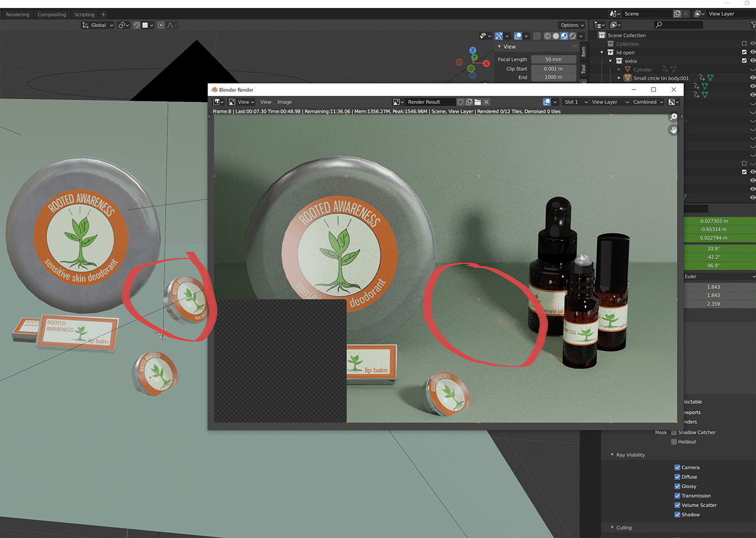Viewport: 756px width, 538px height.
Task: Select the Material Preview shading icon
Action: pos(564,36)
